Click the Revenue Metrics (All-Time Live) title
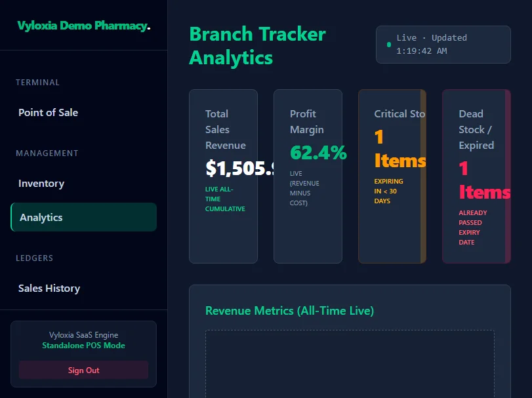The image size is (532, 398). tap(289, 311)
